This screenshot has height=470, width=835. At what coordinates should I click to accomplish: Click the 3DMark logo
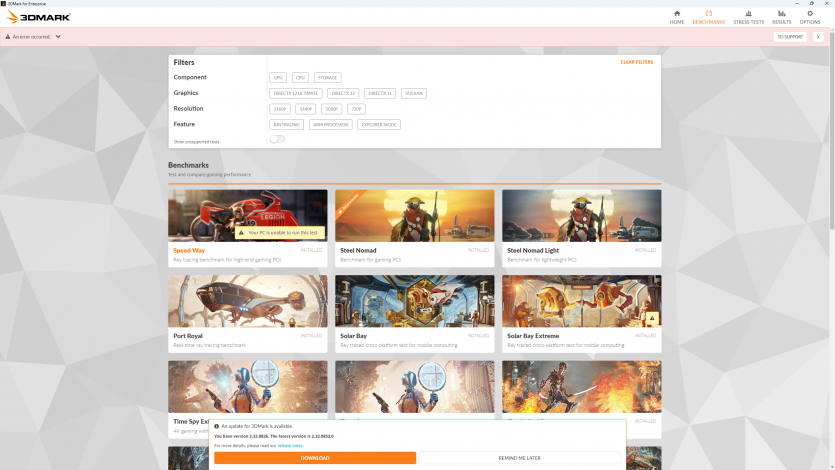[x=38, y=18]
